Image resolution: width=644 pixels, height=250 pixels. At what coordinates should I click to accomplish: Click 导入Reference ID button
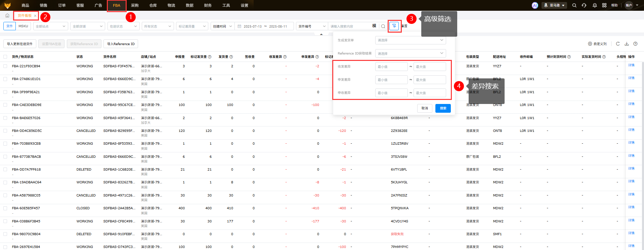(x=121, y=44)
